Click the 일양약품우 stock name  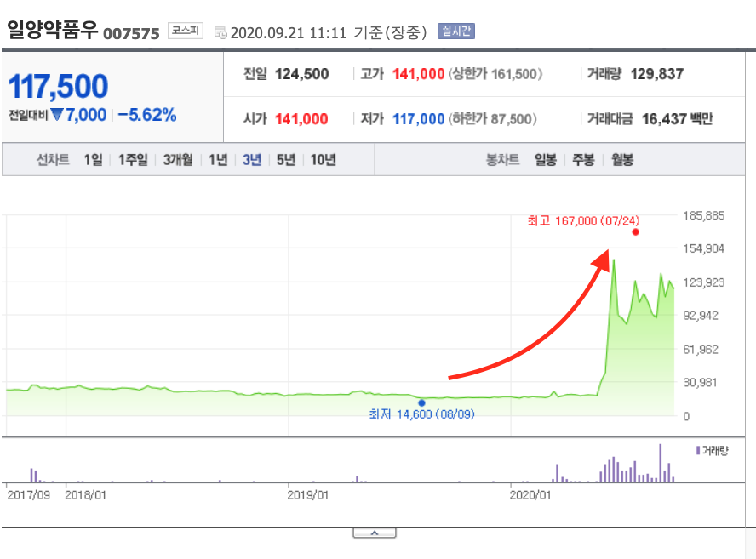(x=52, y=30)
